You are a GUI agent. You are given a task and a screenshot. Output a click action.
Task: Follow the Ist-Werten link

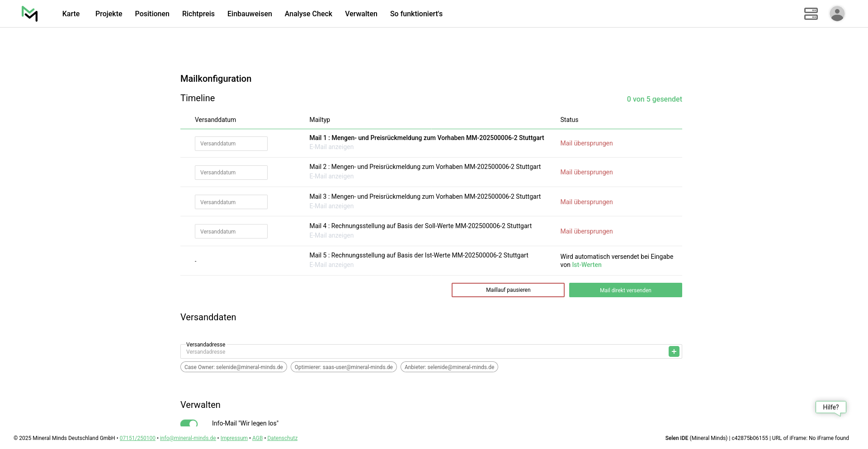[x=586, y=265]
